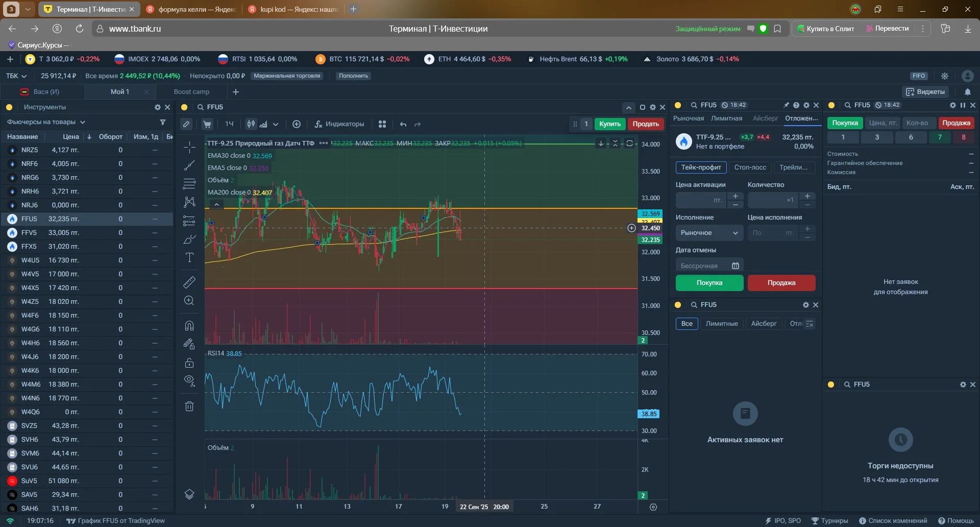Toggle the pencil drawing panel button
This screenshot has height=527, width=980.
[186, 124]
